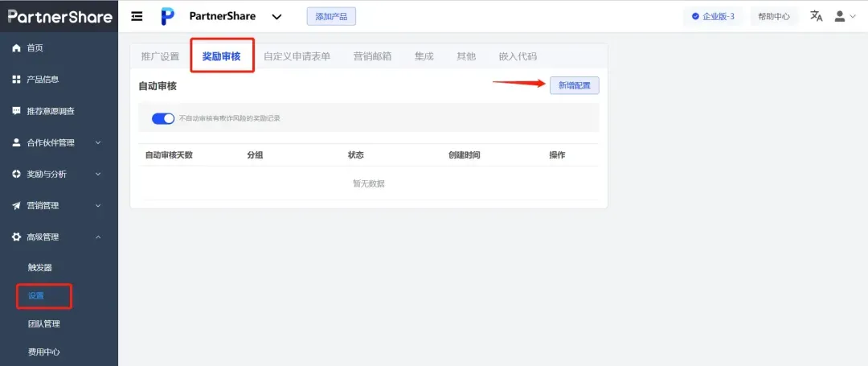Click the blue P product logo
Viewport: 868px width, 366px height.
(167, 16)
